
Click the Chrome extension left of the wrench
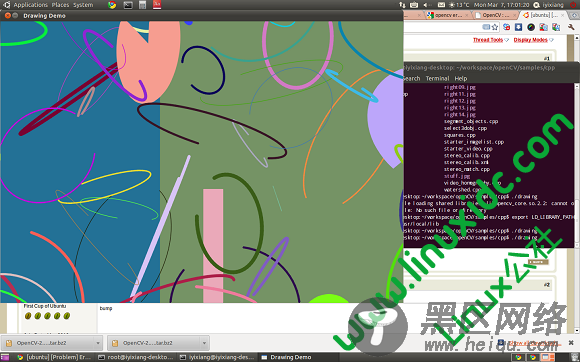pos(556,27)
